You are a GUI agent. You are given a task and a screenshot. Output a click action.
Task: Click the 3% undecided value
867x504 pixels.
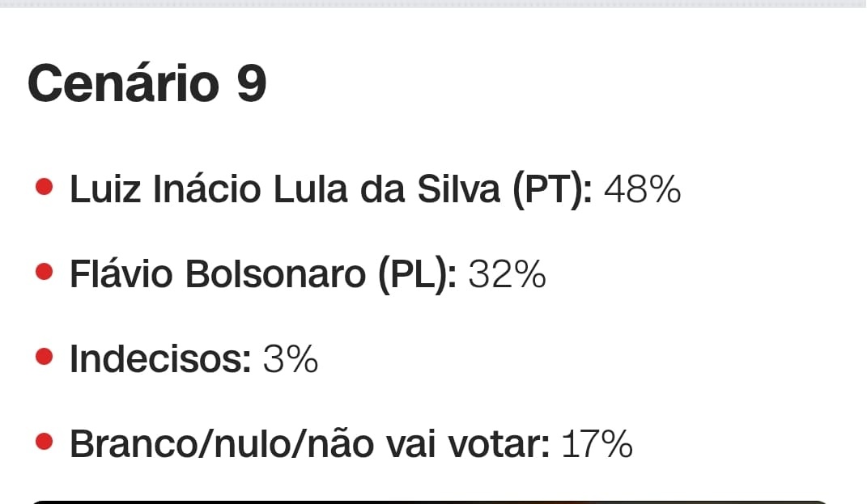[x=291, y=359]
